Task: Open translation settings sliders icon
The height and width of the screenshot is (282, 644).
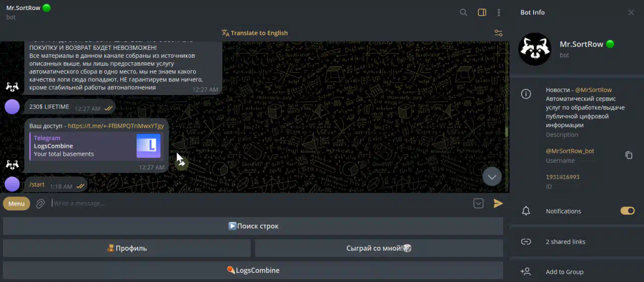Action: pos(498,33)
